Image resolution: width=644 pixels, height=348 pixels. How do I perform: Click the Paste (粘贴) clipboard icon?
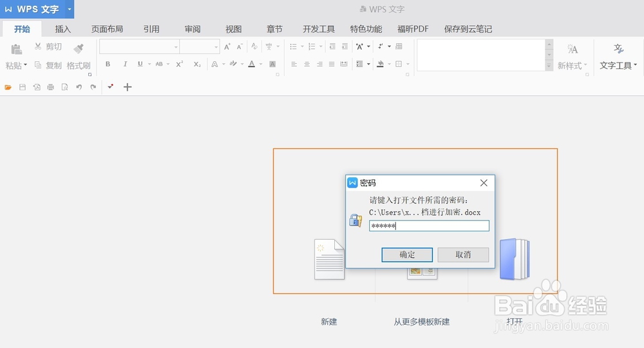(16, 50)
